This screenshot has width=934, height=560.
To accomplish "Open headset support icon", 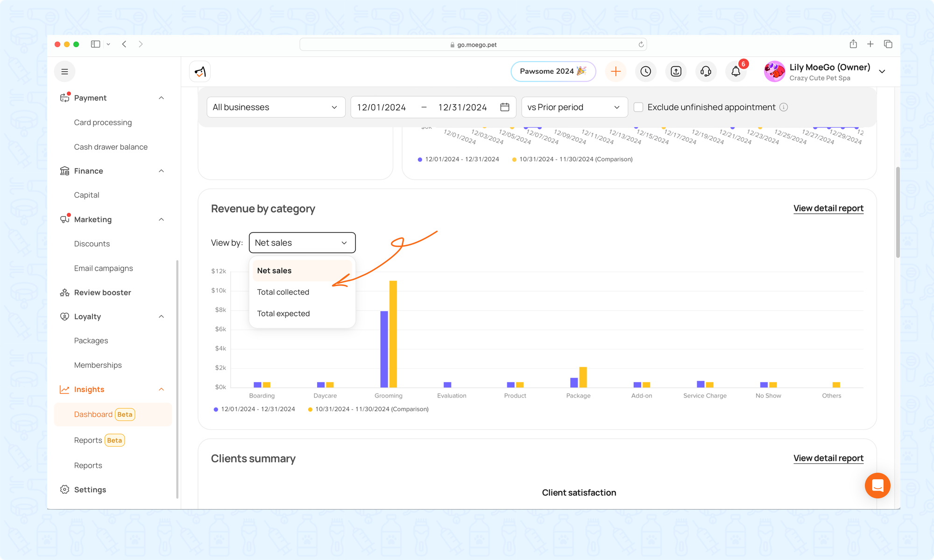I will click(x=706, y=71).
